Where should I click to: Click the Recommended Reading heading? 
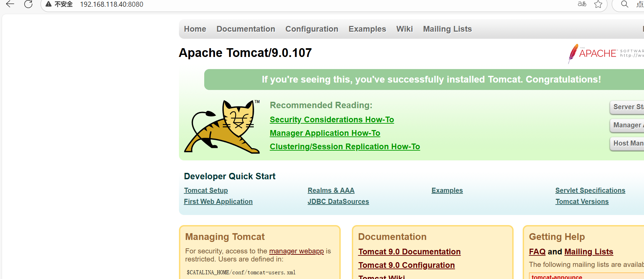pos(321,105)
